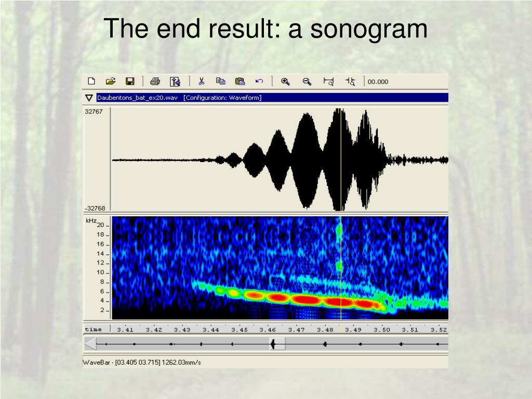Click the 3.52 time ruler label

(x=438, y=330)
